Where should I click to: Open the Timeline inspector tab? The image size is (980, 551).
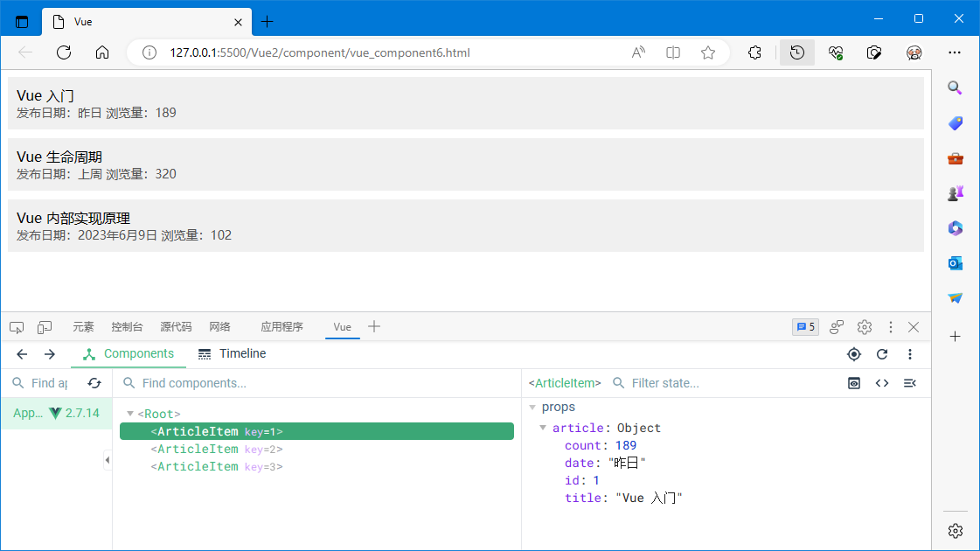pyautogui.click(x=232, y=354)
